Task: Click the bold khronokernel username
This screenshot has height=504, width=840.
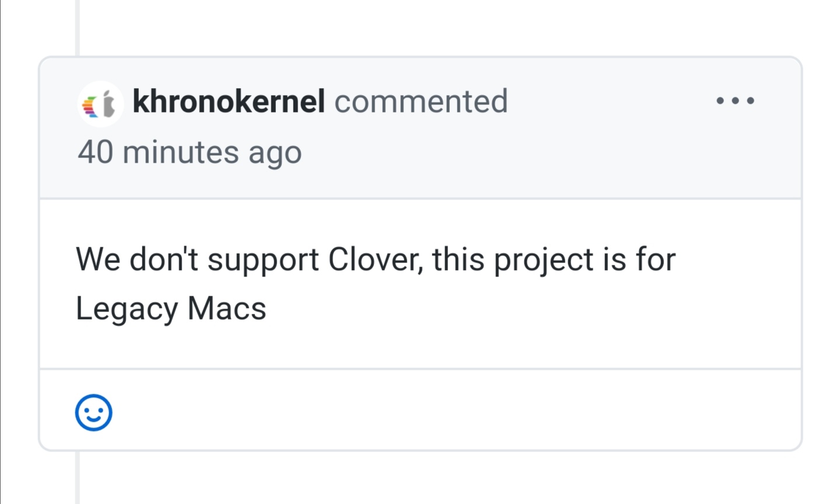Action: [229, 100]
